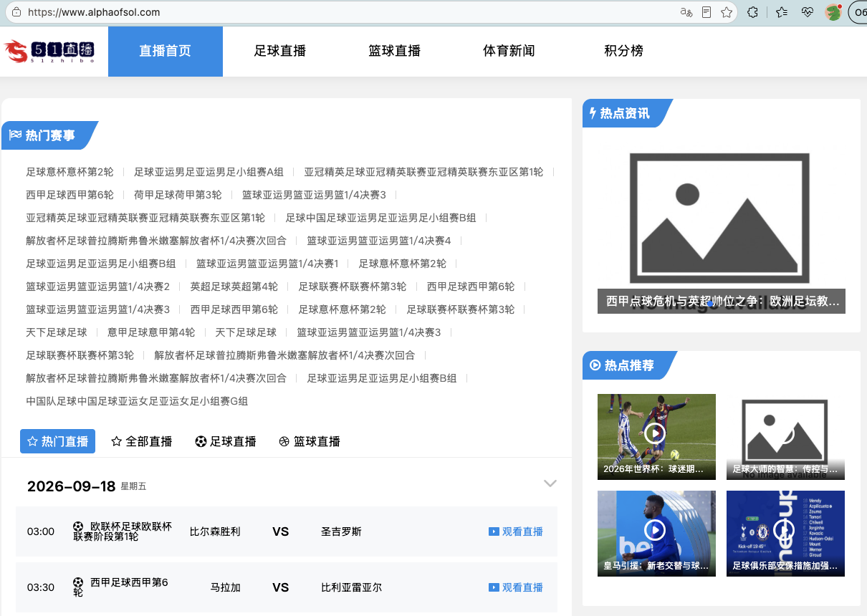
Task: Click the carousel indicator dot on news banner
Action: (x=710, y=304)
